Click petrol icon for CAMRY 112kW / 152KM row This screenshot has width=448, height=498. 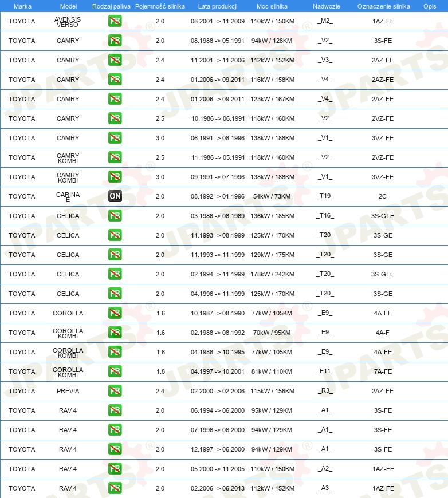coord(115,60)
